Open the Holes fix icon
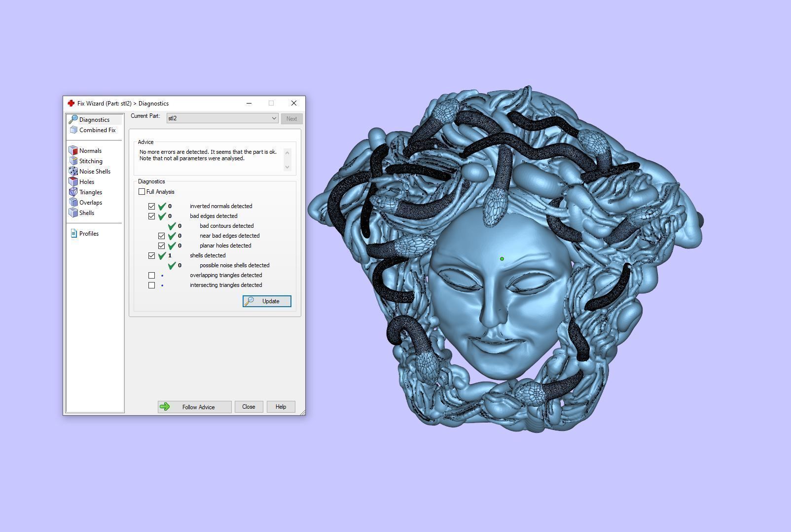This screenshot has width=791, height=532. tap(73, 181)
